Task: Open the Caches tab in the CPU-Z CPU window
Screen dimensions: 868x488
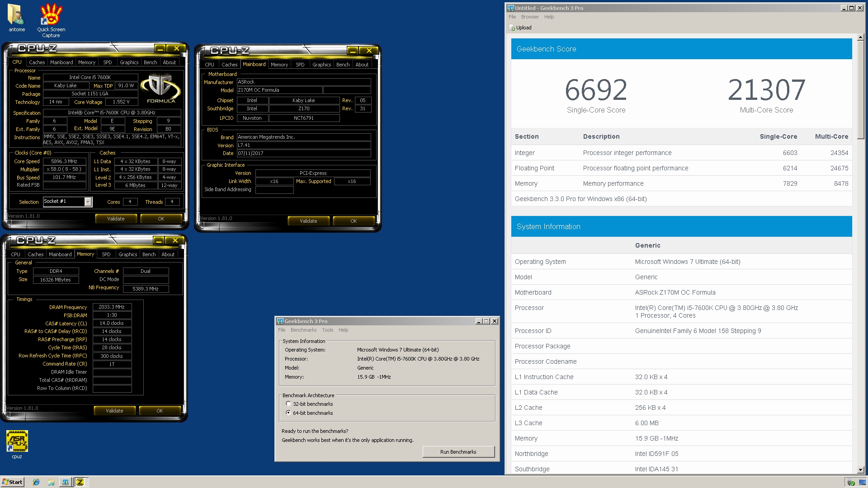Action: [37, 62]
